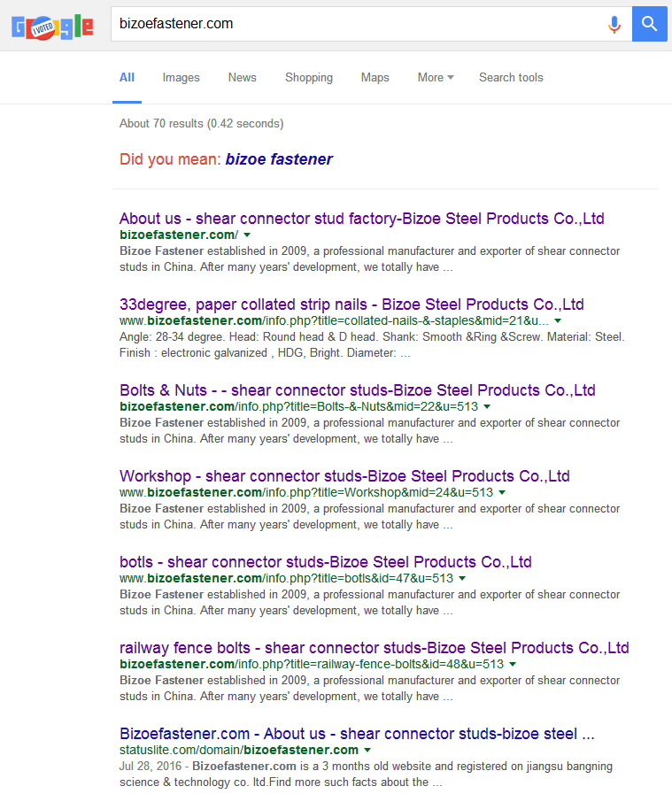
Task: Click the green URL bizoefastener.com/ under About us
Action: (179, 235)
